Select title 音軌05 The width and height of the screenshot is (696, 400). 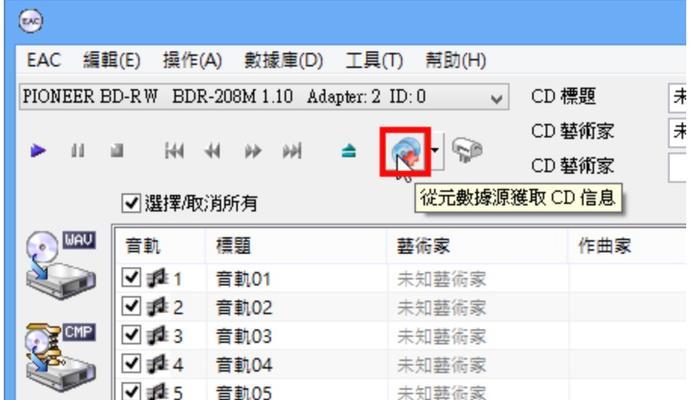click(243, 393)
